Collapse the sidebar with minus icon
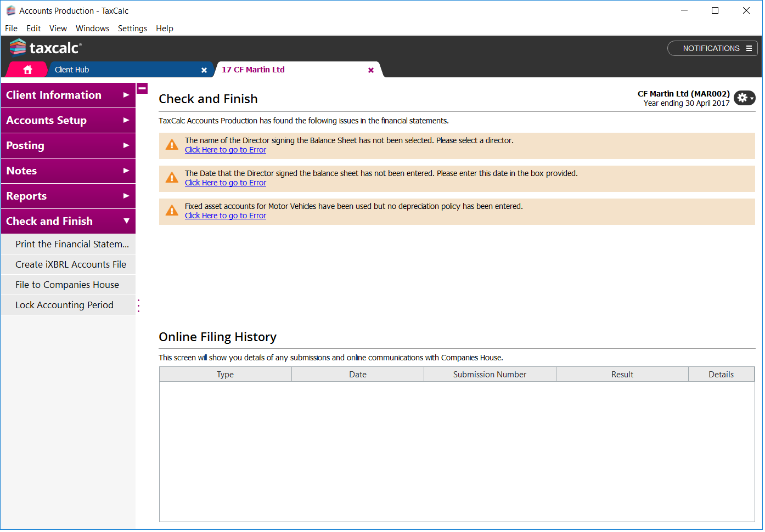 (x=142, y=88)
